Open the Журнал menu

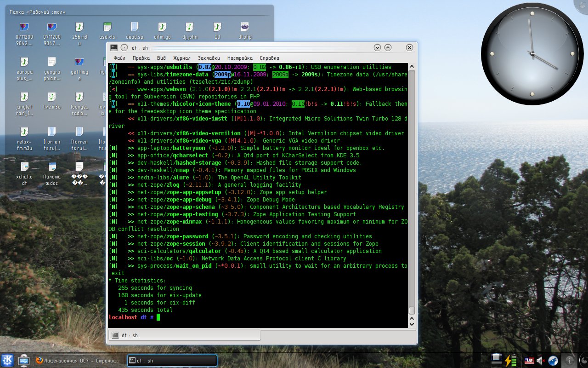(x=182, y=58)
